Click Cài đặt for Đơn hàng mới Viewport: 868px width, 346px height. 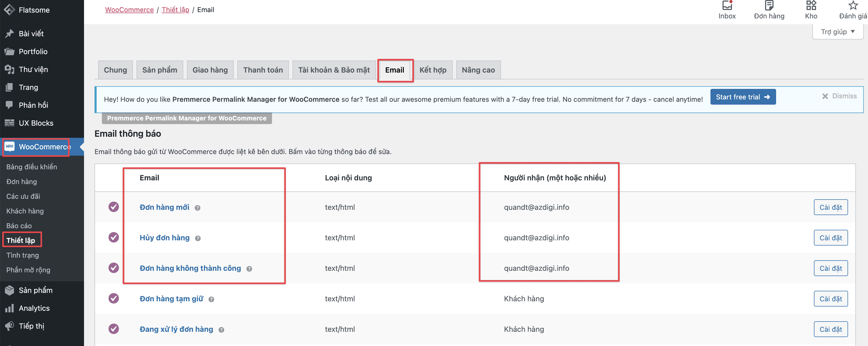tap(831, 207)
